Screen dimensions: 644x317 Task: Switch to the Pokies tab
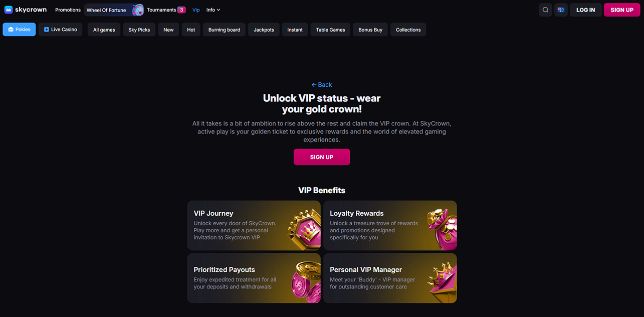coord(19,30)
